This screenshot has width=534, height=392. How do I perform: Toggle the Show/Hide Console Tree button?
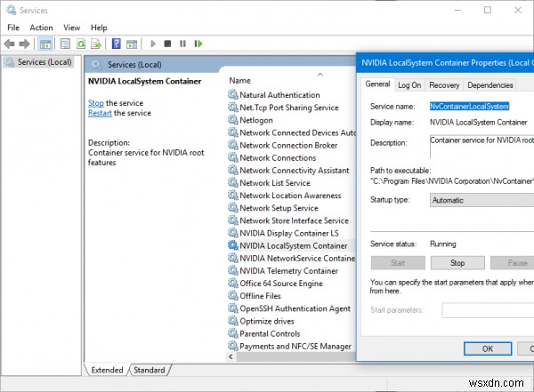coord(45,43)
